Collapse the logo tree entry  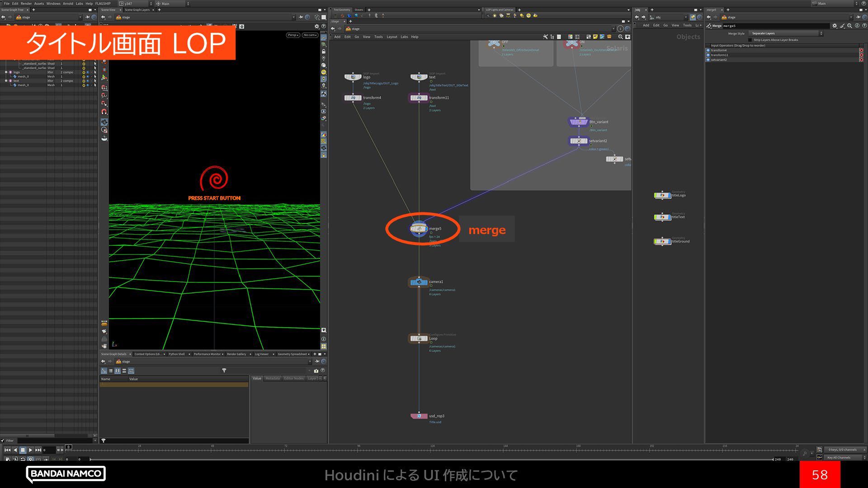[x=6, y=72]
